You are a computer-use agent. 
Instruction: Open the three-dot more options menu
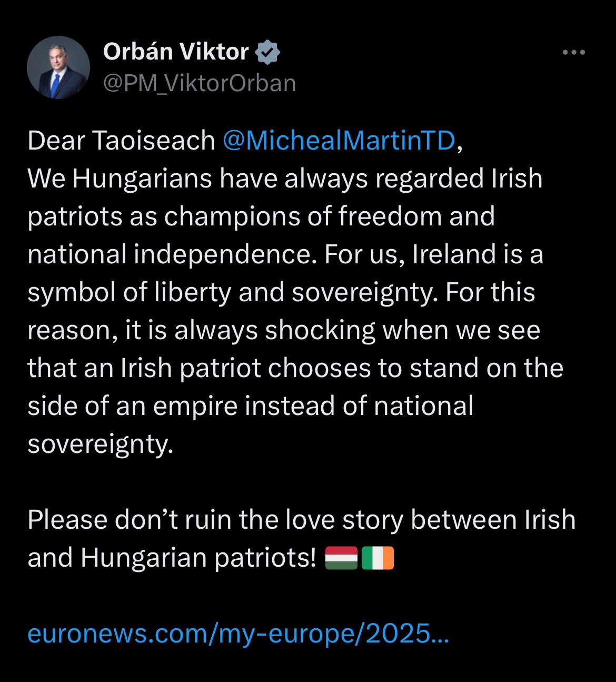(x=574, y=52)
